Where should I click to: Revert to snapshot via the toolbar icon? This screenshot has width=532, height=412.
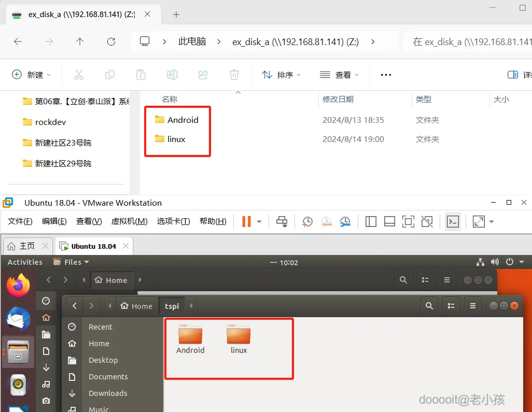click(x=326, y=221)
